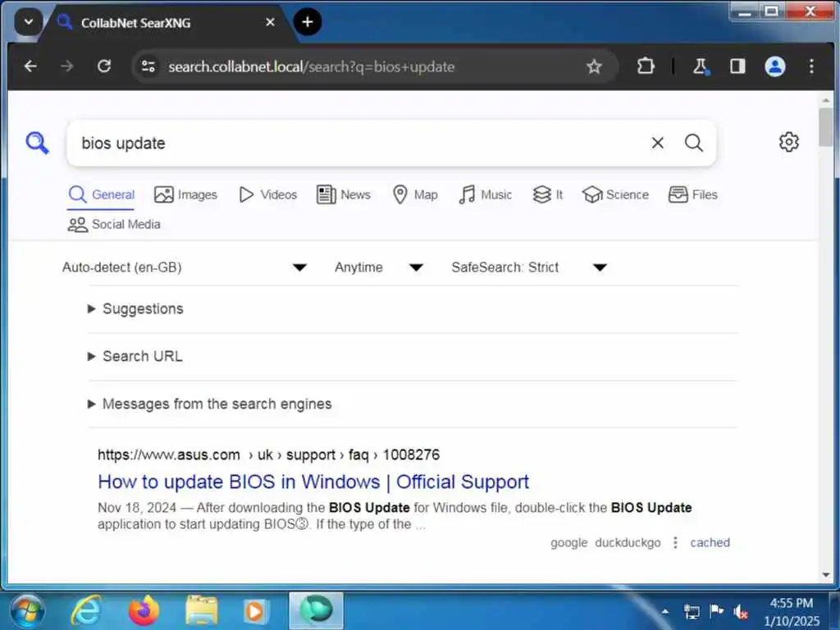Viewport: 840px width, 630px height.
Task: Click the duckduckgo engine label
Action: 628,543
